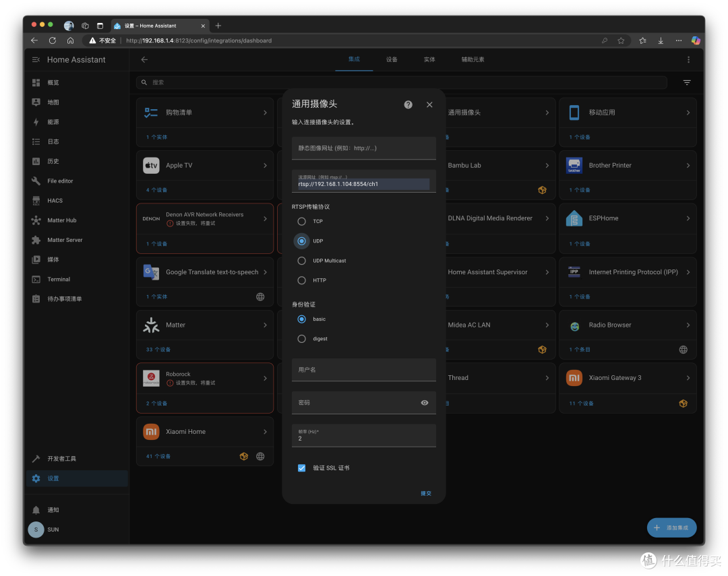Open the 概览 overview sidebar icon

36,83
